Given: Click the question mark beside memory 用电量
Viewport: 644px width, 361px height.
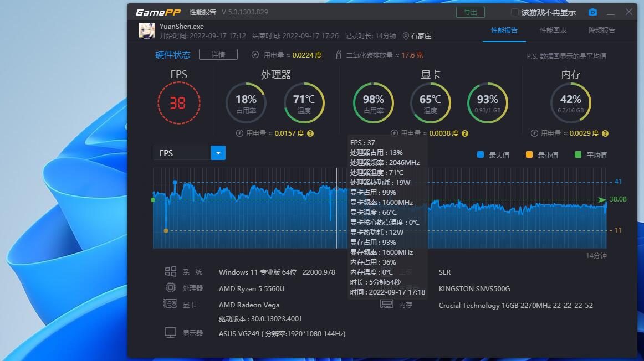Looking at the screenshot, I should pyautogui.click(x=605, y=133).
